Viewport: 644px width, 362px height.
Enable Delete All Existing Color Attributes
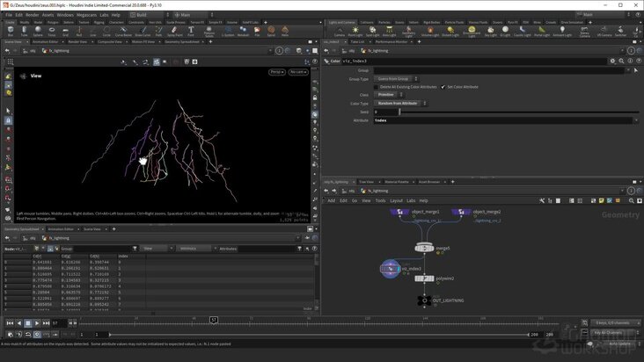(x=377, y=87)
